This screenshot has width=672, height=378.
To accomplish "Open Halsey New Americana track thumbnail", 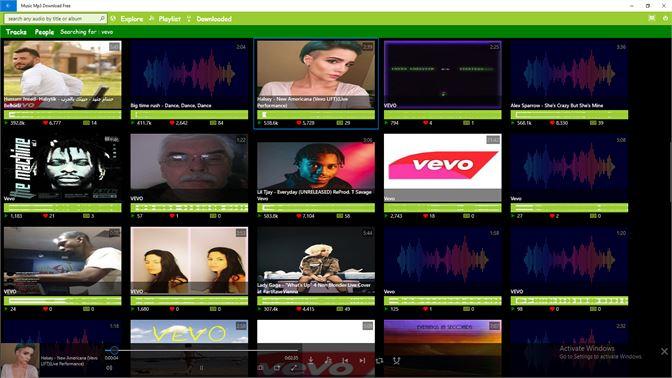I will (316, 75).
